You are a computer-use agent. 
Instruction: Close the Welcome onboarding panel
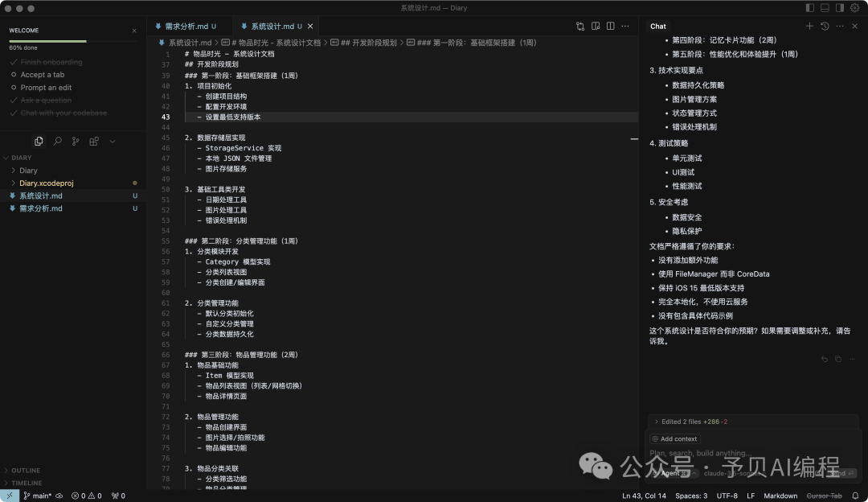tap(134, 31)
